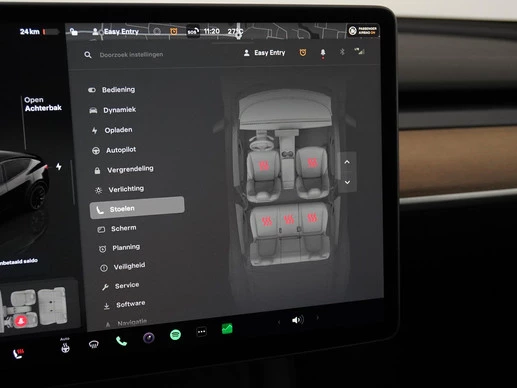Viewport: 517px width, 388px height.
Task: Open the phone app in dock
Action: [121, 341]
